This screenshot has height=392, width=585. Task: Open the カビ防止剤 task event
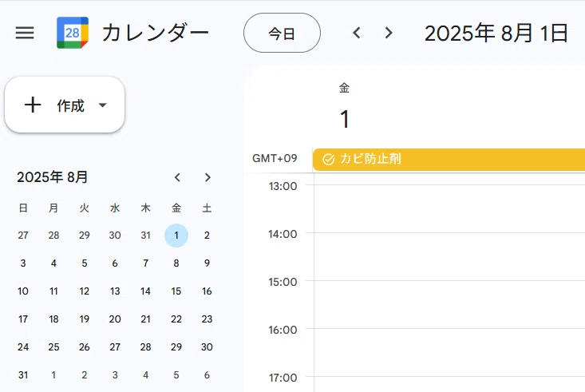tap(449, 160)
